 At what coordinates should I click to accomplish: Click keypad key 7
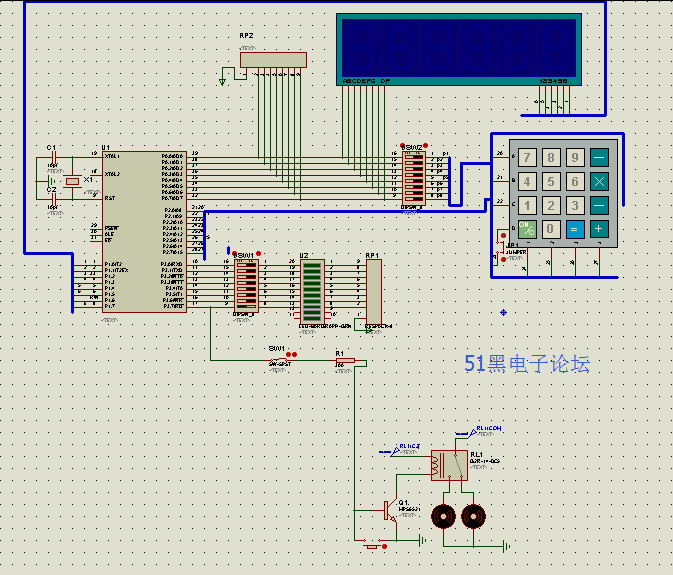tap(527, 157)
